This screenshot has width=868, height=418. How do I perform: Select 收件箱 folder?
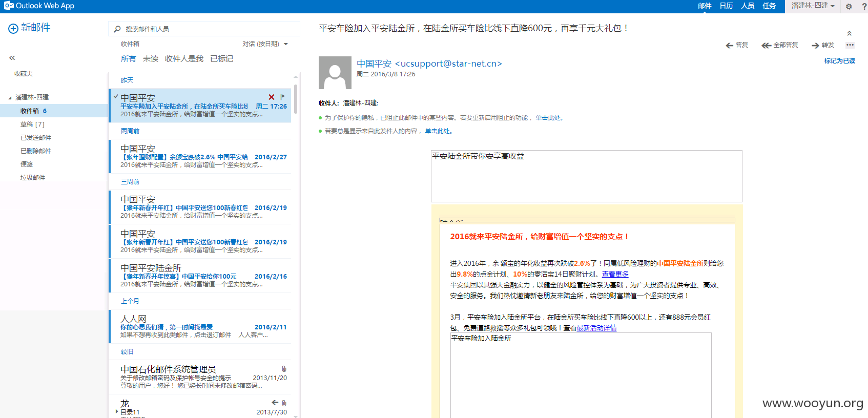[x=54, y=111]
